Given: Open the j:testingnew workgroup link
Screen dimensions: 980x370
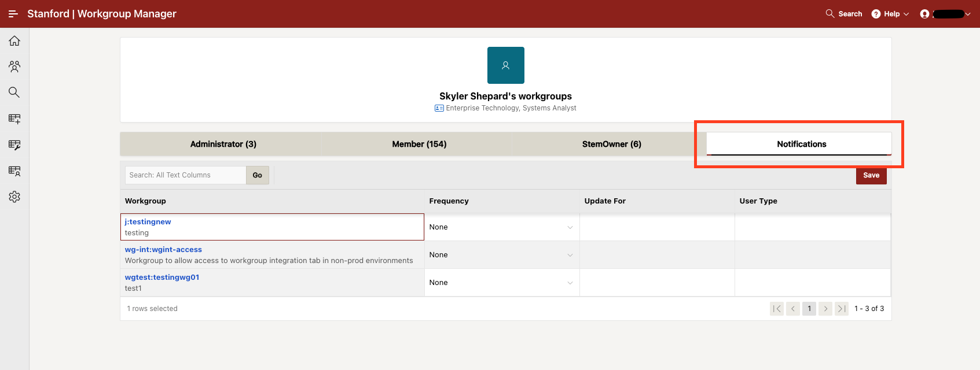Looking at the screenshot, I should point(148,222).
